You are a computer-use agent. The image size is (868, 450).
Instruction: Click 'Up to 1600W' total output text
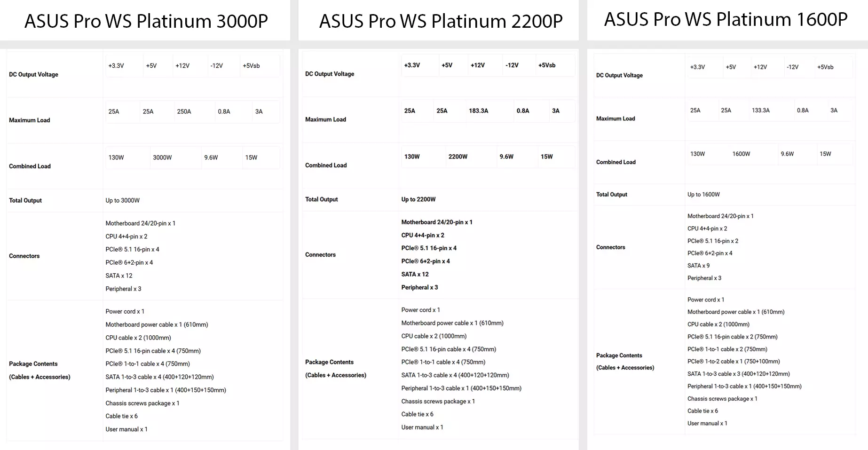pos(703,194)
